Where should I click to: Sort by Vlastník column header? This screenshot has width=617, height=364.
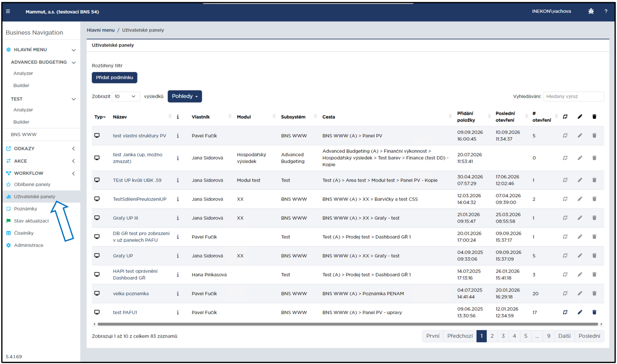coord(201,117)
